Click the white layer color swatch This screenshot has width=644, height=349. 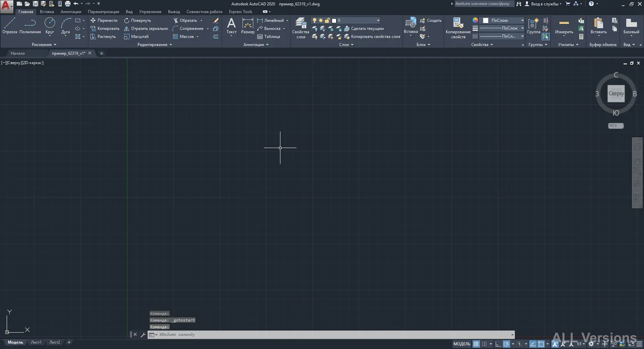click(334, 20)
